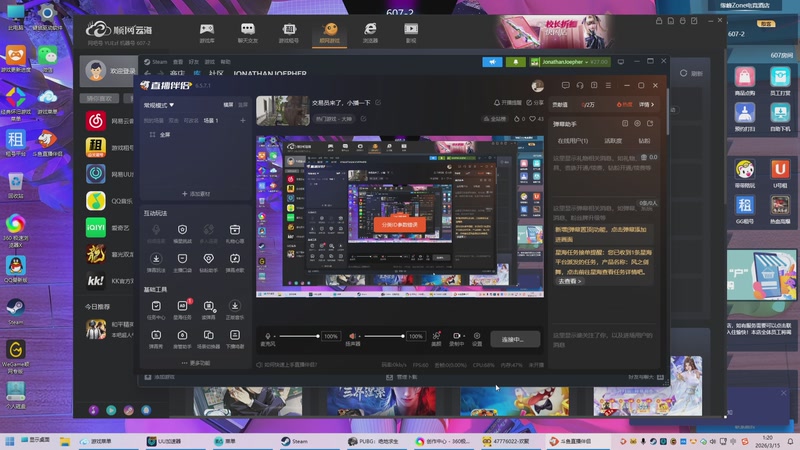Click 去查看 link in task notice
The height and width of the screenshot is (450, 800).
click(569, 281)
